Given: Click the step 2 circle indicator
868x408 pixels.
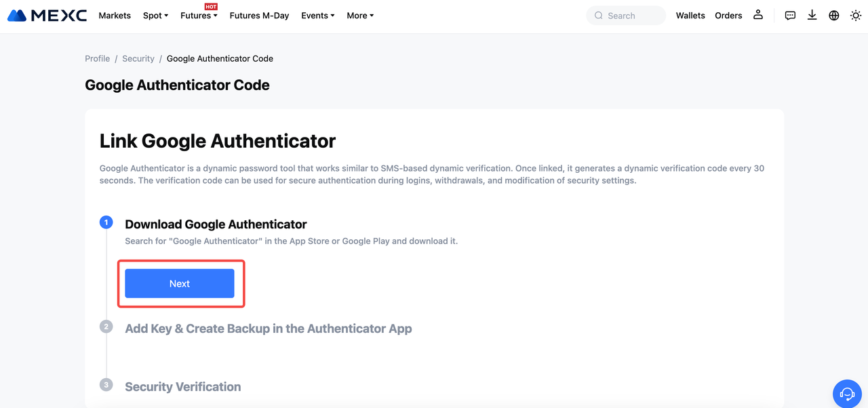Looking at the screenshot, I should (x=106, y=327).
